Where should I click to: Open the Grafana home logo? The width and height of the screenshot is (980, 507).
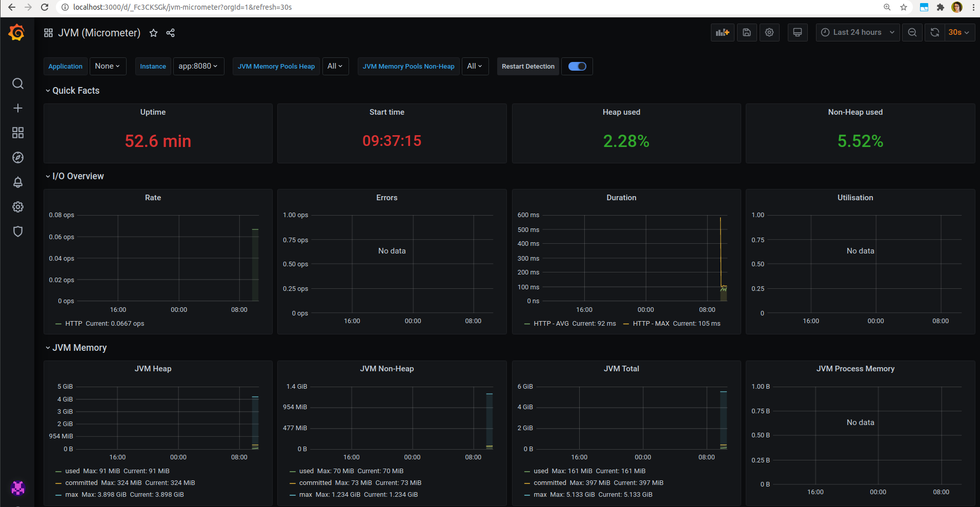click(x=17, y=32)
